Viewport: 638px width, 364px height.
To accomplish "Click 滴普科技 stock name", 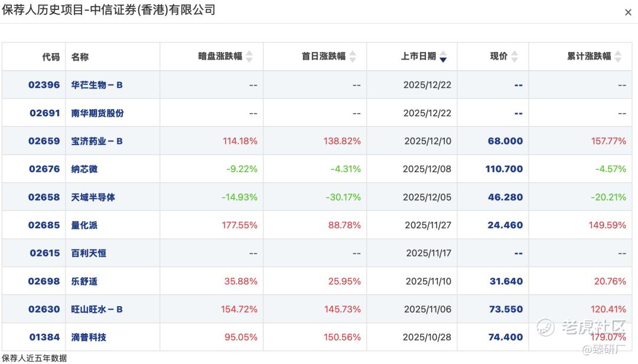I will tap(89, 337).
